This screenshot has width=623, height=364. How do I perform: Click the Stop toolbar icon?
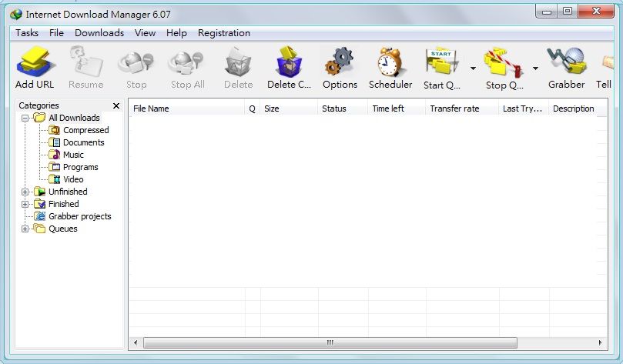click(136, 64)
